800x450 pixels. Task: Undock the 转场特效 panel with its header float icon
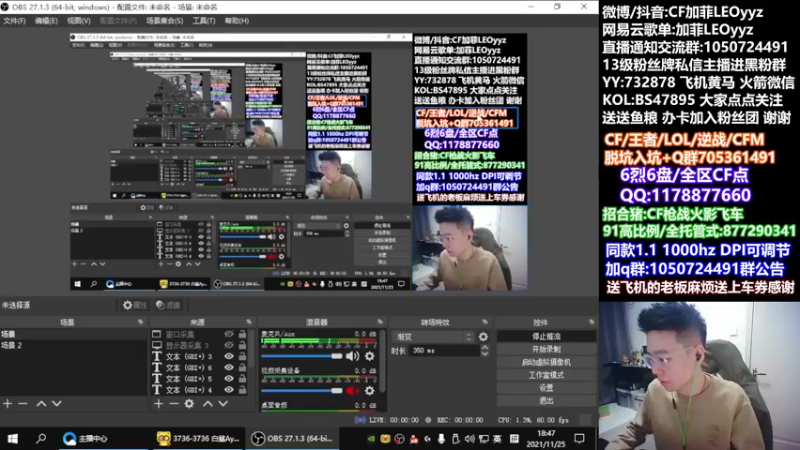[x=485, y=322]
